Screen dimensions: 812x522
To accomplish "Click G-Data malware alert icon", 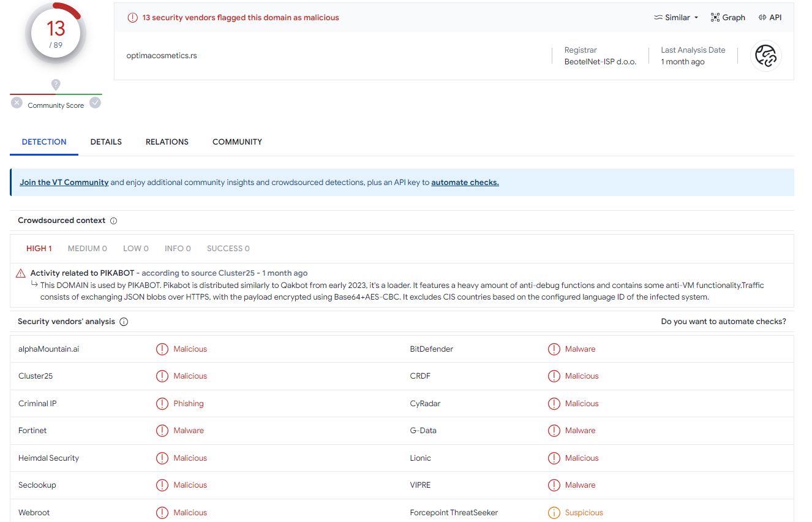I will tap(554, 431).
